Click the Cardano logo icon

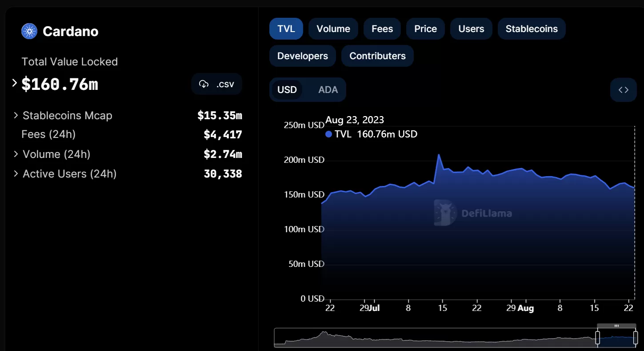click(x=29, y=31)
